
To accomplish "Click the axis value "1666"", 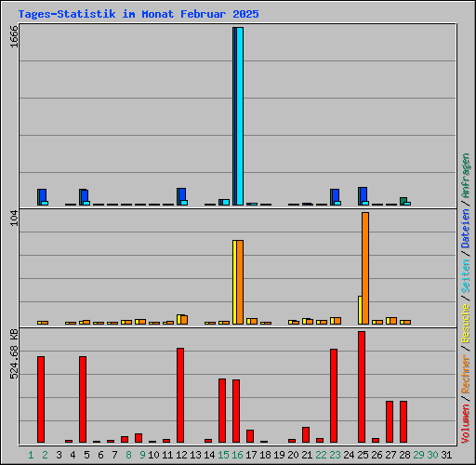I will point(14,36).
